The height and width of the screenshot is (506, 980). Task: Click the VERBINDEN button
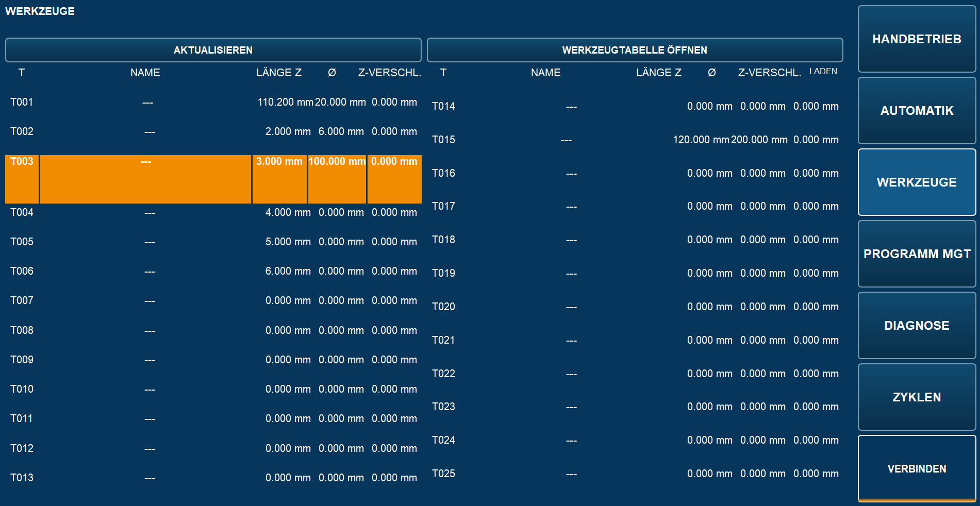pyautogui.click(x=917, y=469)
